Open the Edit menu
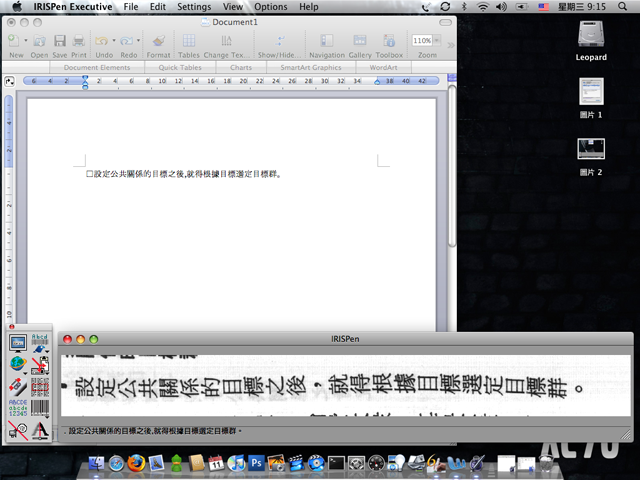 coord(158,7)
